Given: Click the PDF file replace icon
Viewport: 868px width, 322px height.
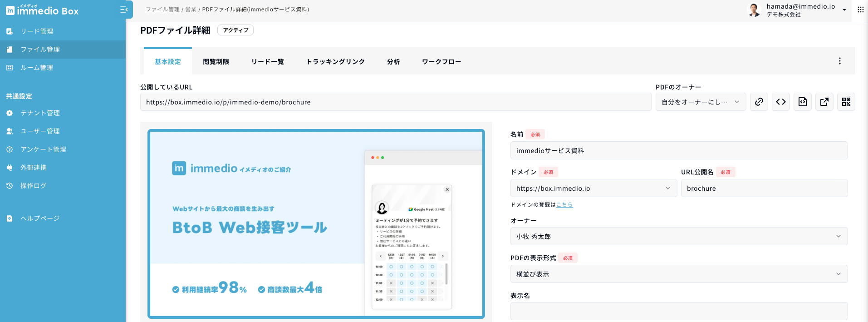Looking at the screenshot, I should [802, 102].
